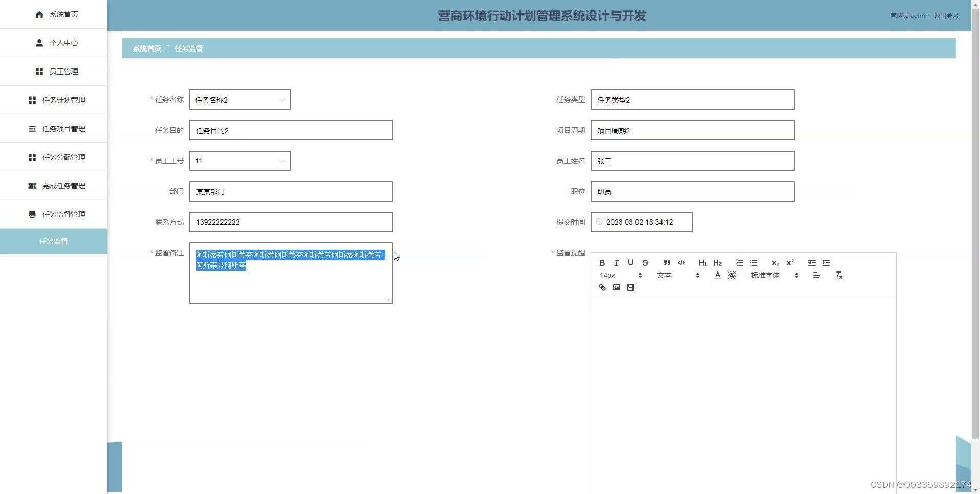Insert a code block in editor
The width and height of the screenshot is (980, 494).
(x=681, y=263)
